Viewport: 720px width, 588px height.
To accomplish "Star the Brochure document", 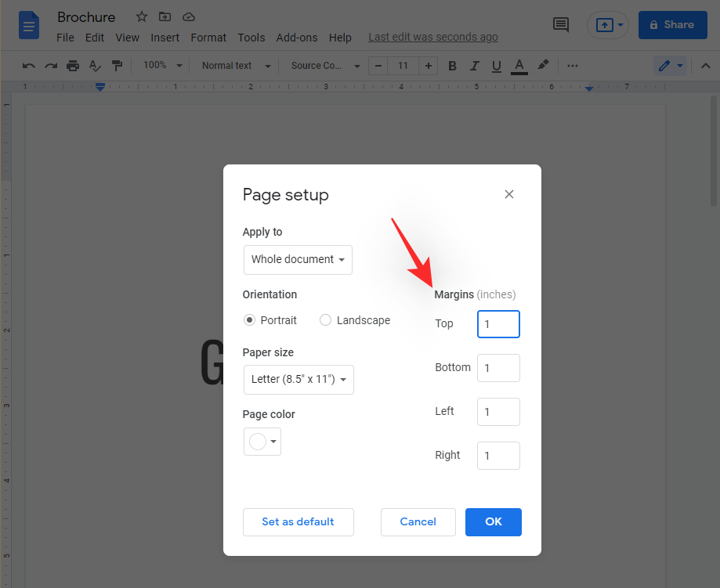I will tap(142, 16).
